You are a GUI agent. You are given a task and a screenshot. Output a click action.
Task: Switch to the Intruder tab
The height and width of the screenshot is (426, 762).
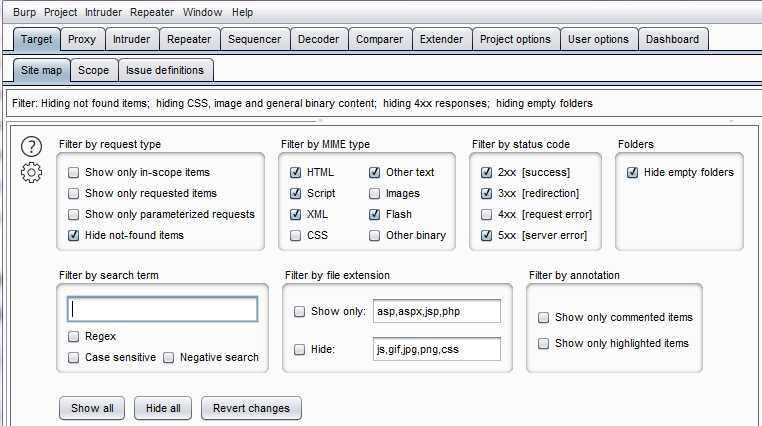pyautogui.click(x=131, y=39)
